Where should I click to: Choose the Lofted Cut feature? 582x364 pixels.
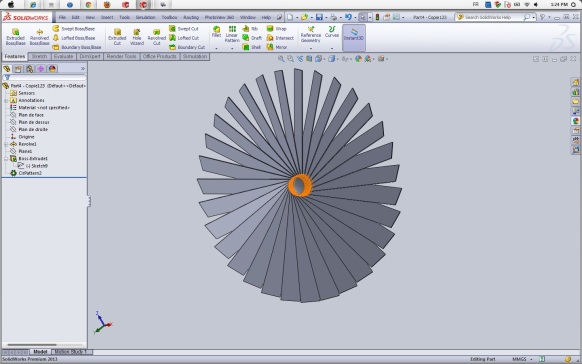coord(184,38)
